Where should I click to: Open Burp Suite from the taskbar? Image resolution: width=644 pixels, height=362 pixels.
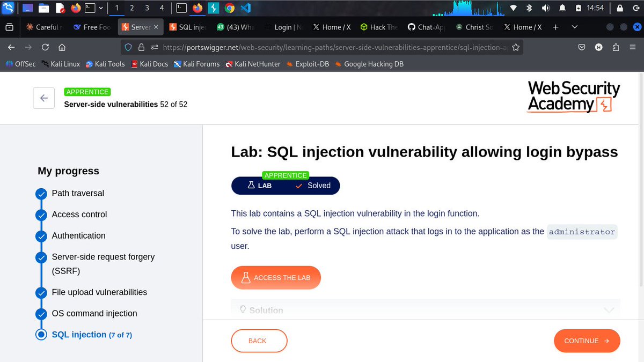(x=213, y=8)
